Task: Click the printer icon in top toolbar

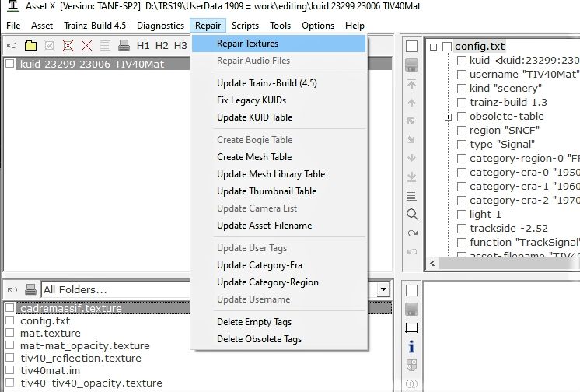Action: coord(124,46)
